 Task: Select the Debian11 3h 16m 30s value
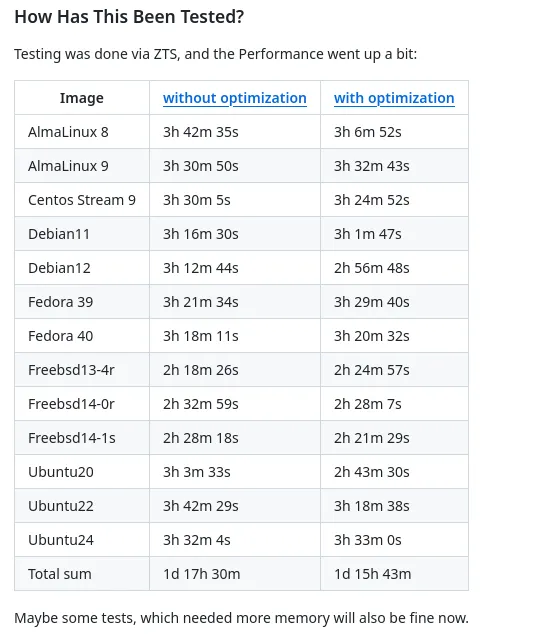pos(200,234)
